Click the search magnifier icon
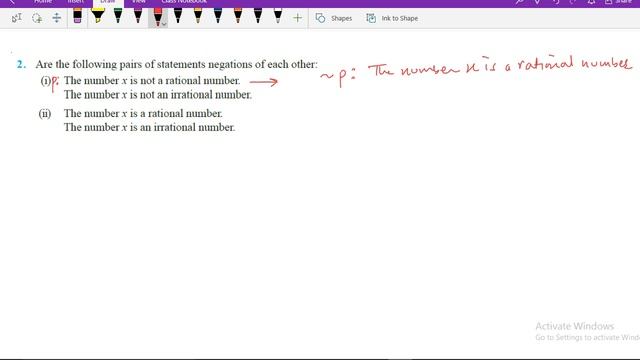This screenshot has height=360, width=640. 519,2
